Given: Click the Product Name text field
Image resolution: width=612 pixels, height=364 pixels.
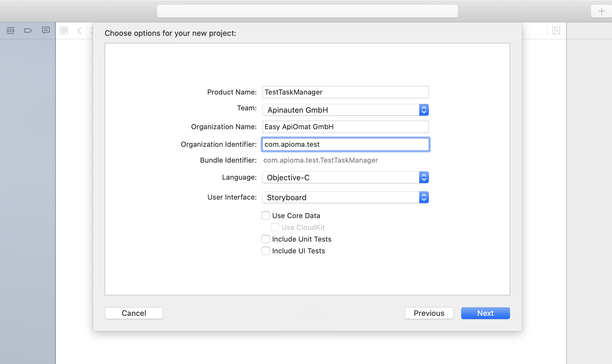Looking at the screenshot, I should click(x=345, y=92).
